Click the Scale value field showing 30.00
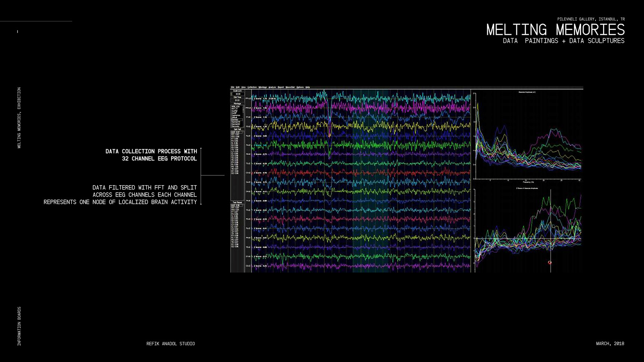 point(237,94)
